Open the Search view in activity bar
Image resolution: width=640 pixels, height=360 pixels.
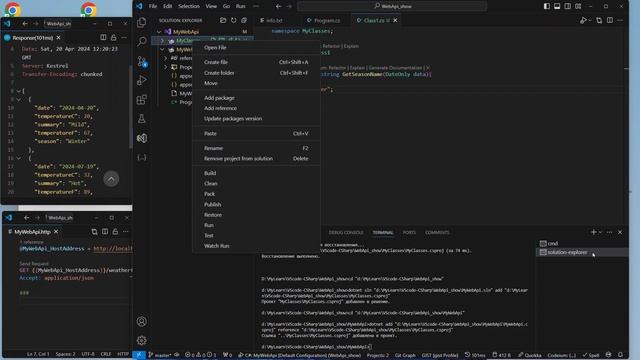point(142,41)
